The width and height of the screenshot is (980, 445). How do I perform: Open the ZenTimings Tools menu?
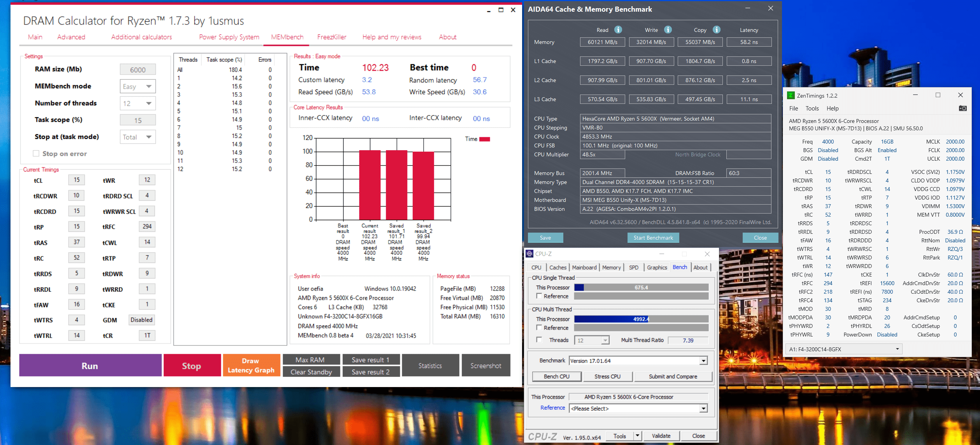point(812,109)
